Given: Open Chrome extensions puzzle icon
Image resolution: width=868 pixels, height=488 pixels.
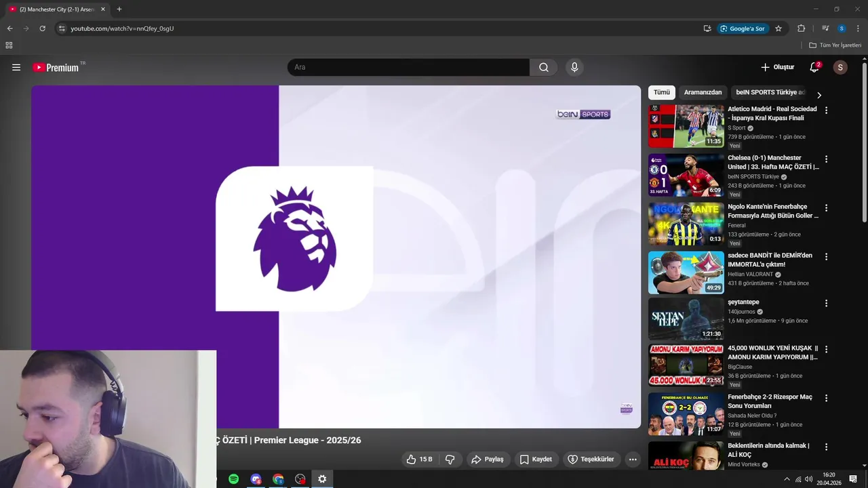Looking at the screenshot, I should [801, 28].
